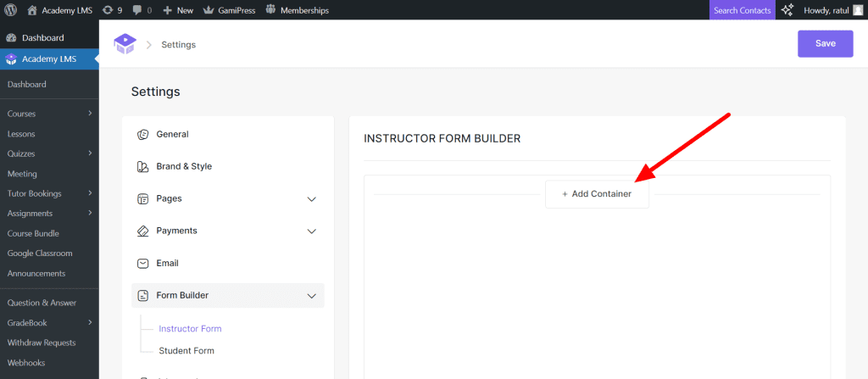Select the Instructor Form sub-item
The width and height of the screenshot is (868, 379).
[x=190, y=329]
